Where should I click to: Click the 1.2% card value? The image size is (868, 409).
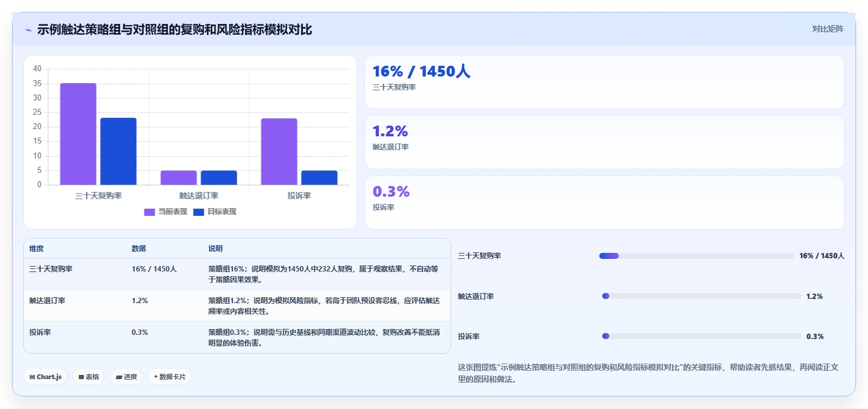point(390,131)
